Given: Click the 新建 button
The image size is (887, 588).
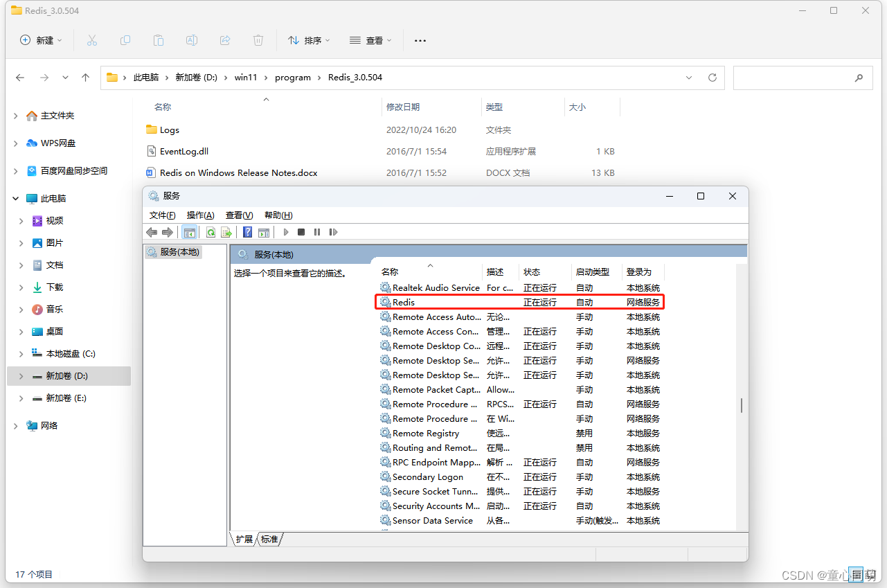Looking at the screenshot, I should (x=40, y=40).
